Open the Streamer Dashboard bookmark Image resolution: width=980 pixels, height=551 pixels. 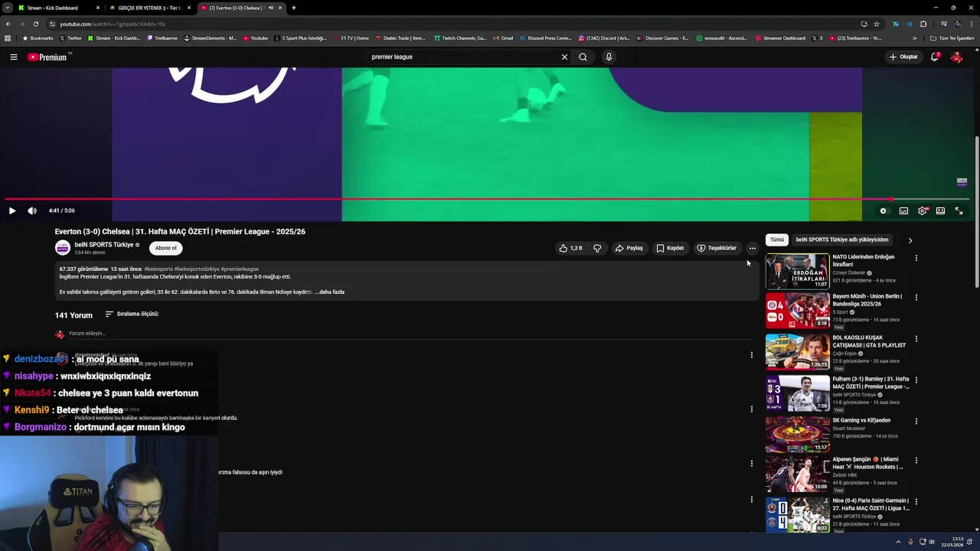tap(780, 38)
